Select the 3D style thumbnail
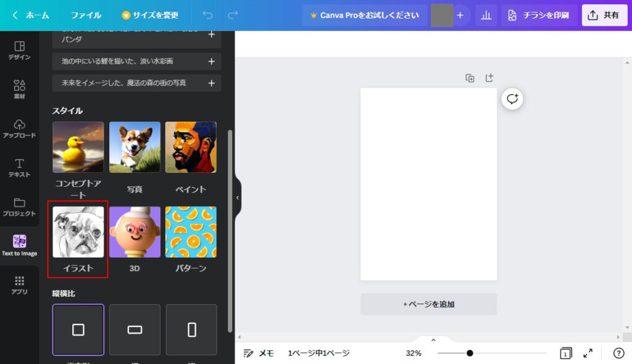This screenshot has width=632, height=364. tap(135, 232)
